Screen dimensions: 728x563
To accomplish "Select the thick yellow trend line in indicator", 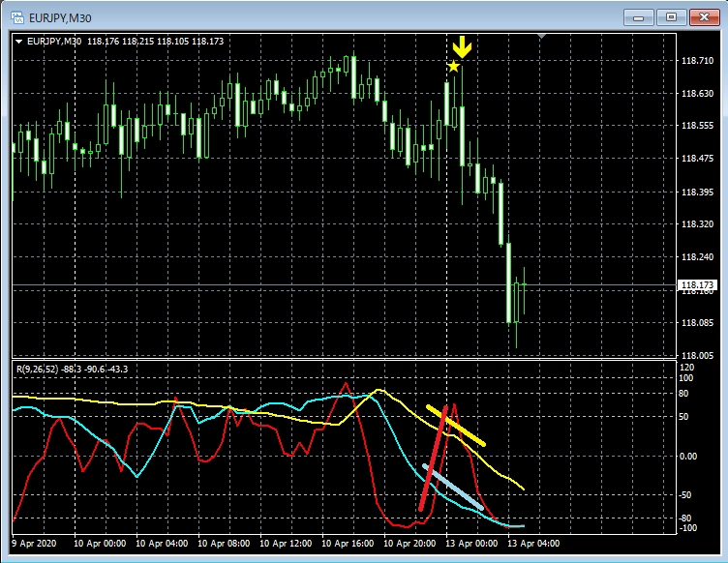I will [x=456, y=426].
